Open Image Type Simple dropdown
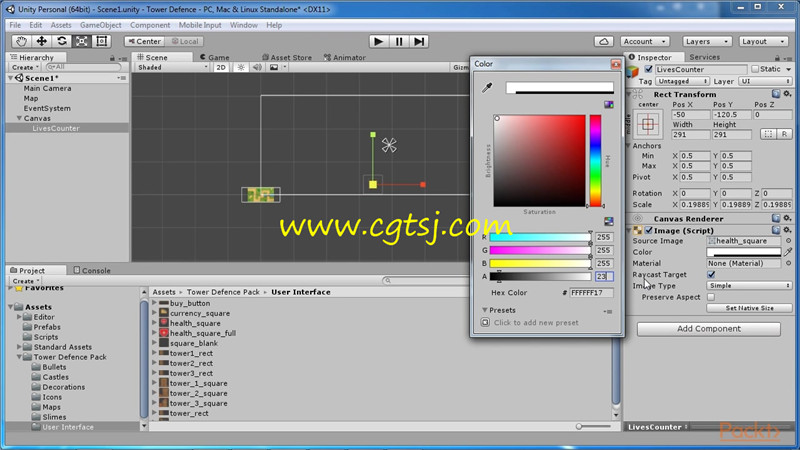Screen dimensions: 800x450 pos(749,286)
